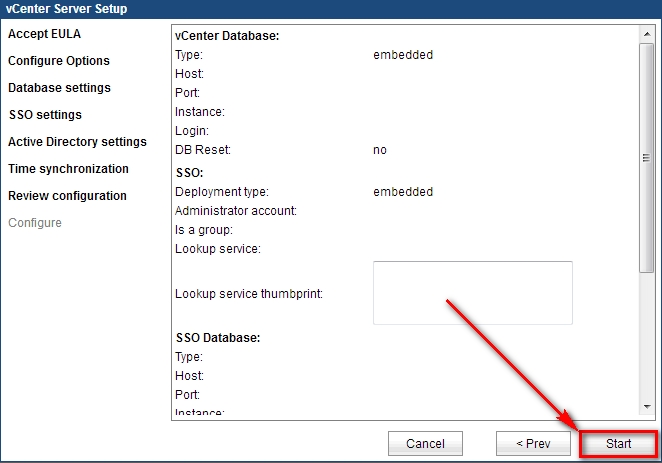Screen dimensions: 662x463
Task: Select the vCenter Database heading
Action: 227,36
